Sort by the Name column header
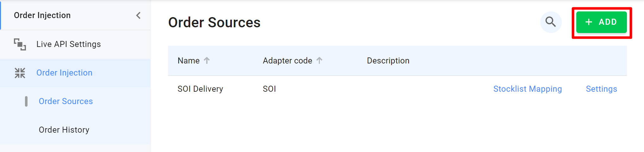Image resolution: width=644 pixels, height=152 pixels. click(189, 61)
